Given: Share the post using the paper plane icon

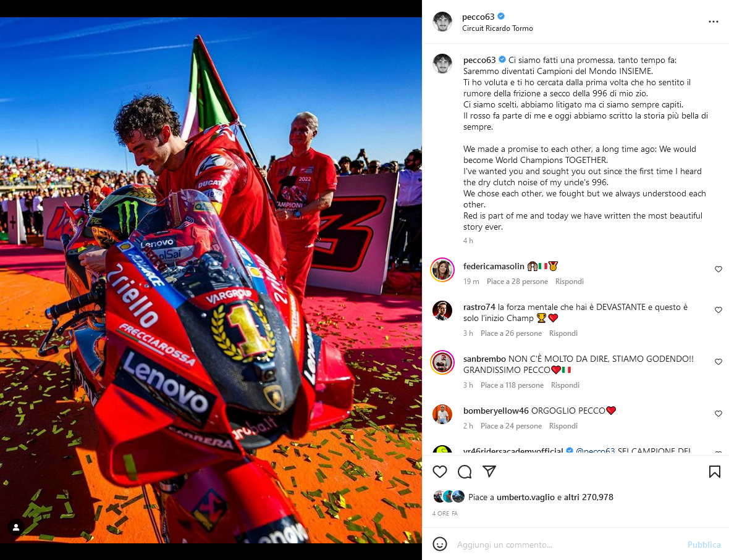Looking at the screenshot, I should (489, 471).
